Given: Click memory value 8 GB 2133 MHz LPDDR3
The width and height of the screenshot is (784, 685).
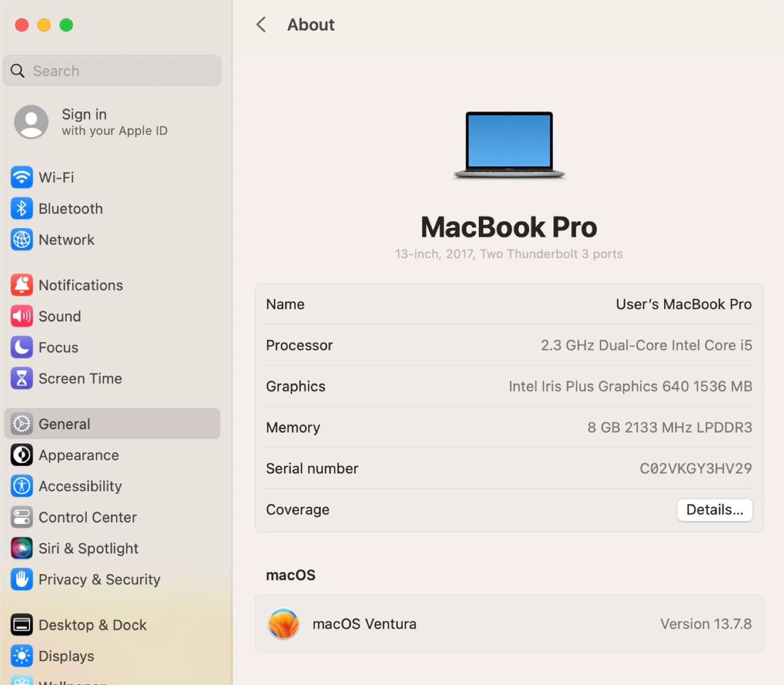Looking at the screenshot, I should point(670,427).
